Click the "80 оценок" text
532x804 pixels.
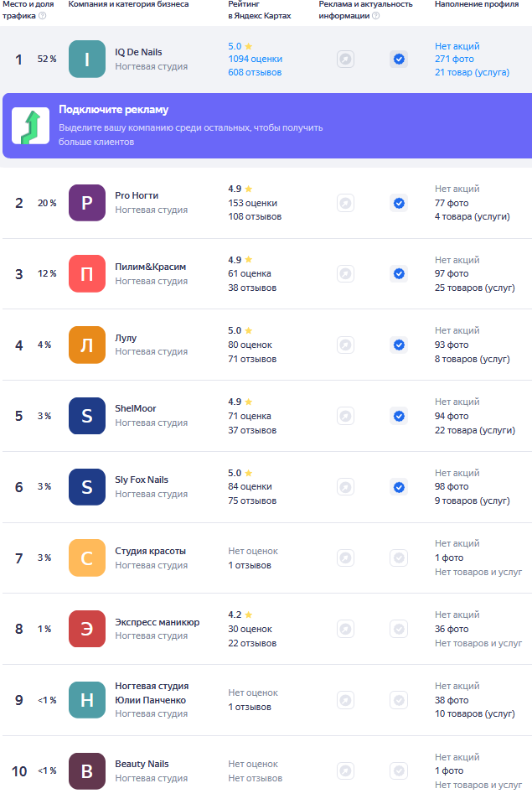tap(251, 345)
